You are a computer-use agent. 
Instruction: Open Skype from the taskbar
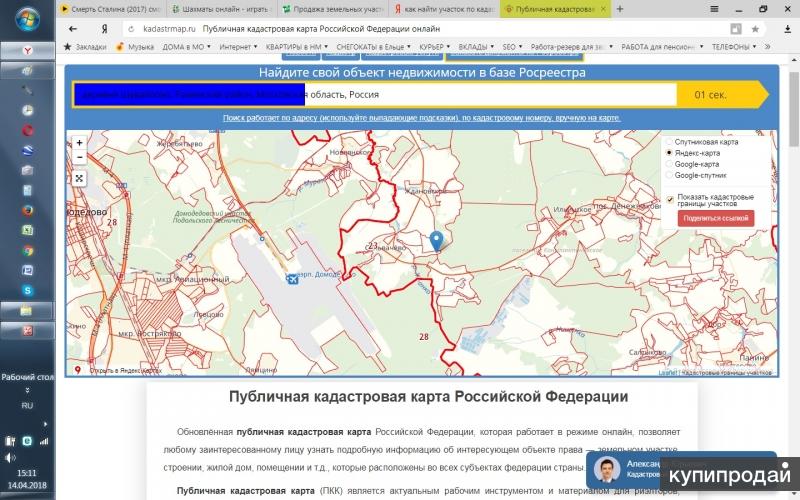coord(28,290)
